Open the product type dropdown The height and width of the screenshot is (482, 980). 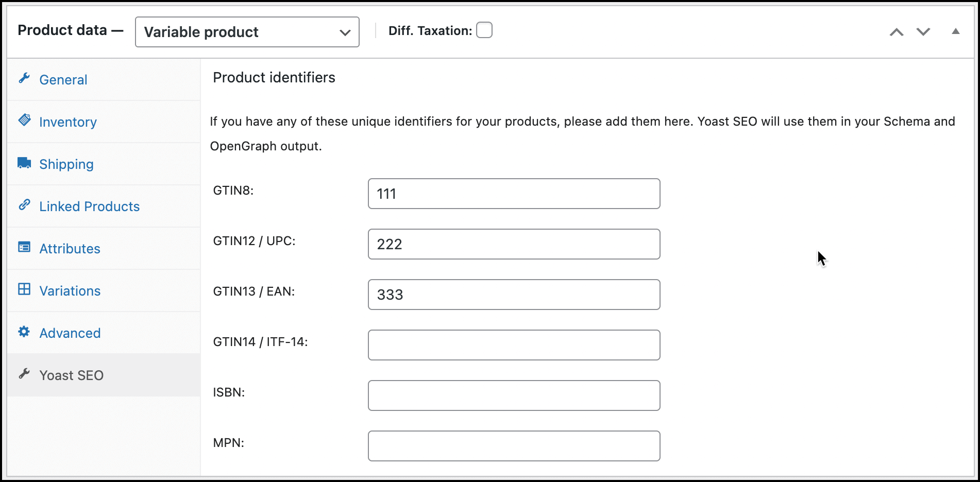click(246, 31)
